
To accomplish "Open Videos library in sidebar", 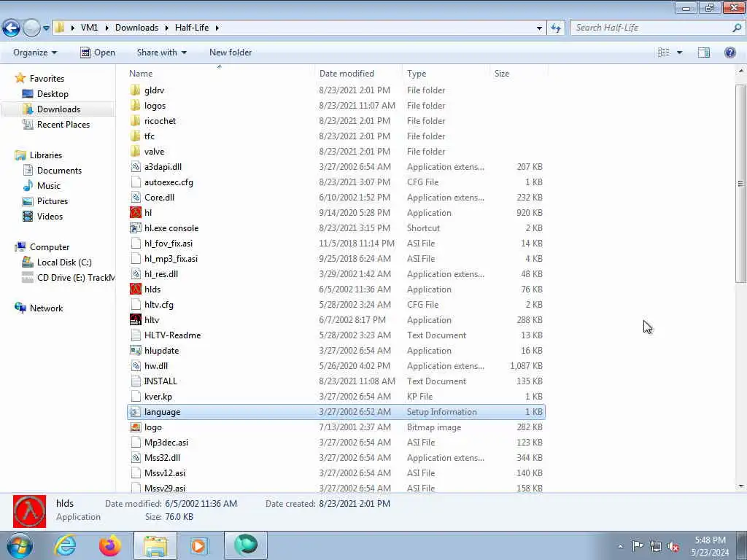I will click(50, 216).
